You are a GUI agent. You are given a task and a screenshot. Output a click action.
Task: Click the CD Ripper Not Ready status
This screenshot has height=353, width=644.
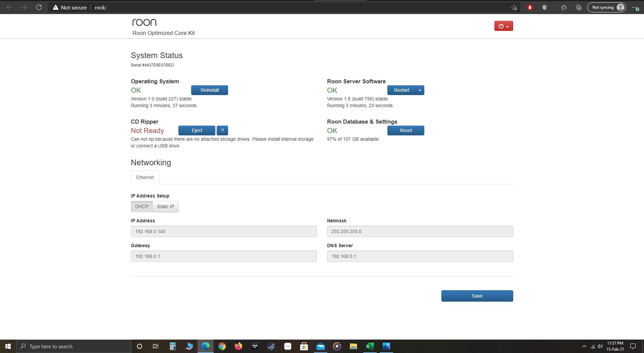click(147, 131)
